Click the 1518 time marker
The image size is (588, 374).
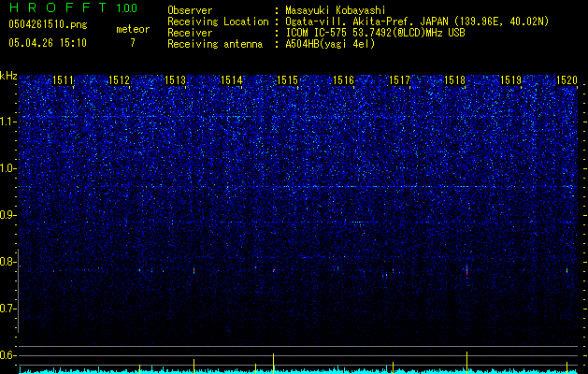pos(455,79)
